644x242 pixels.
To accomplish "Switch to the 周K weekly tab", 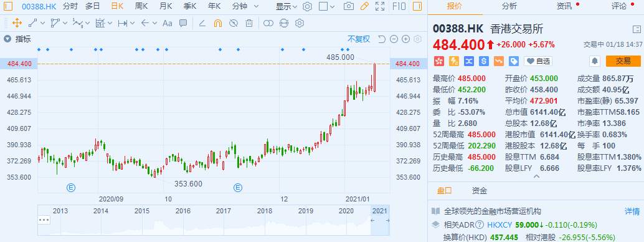I will coord(141,6).
